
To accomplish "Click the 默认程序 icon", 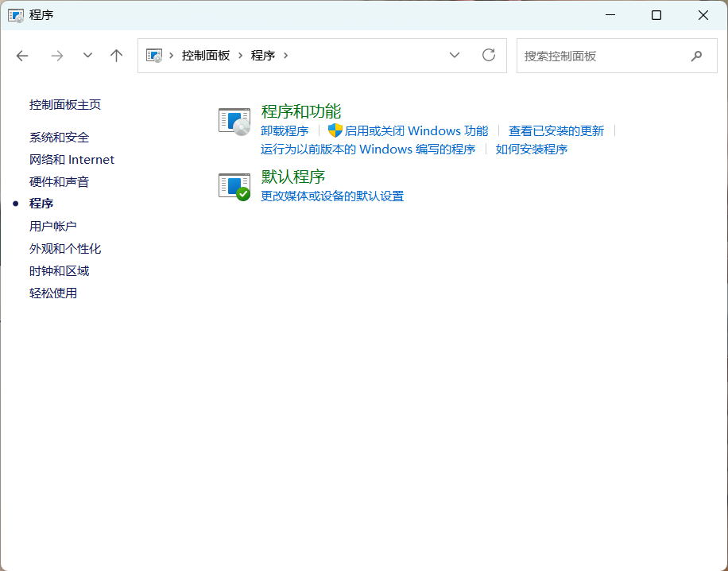I will [234, 187].
